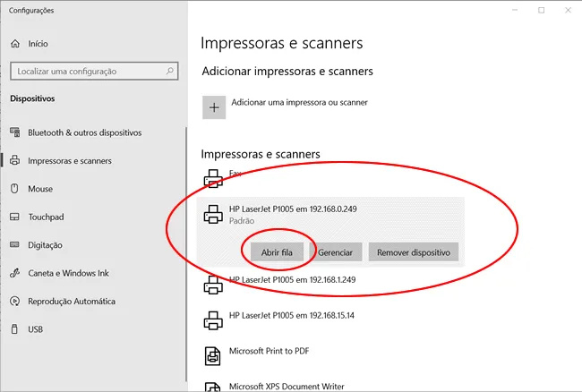Open Caneta e Windows Ink settings
582x392 pixels.
tap(68, 273)
